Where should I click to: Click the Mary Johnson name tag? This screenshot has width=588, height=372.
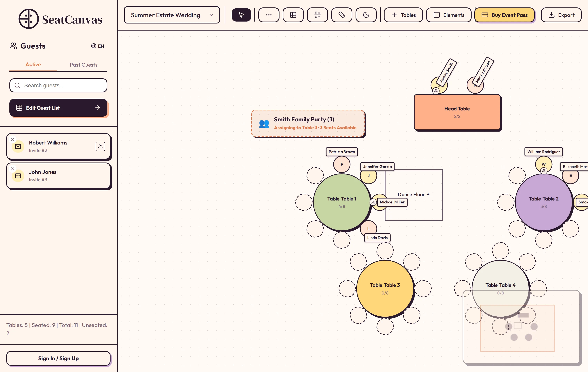coord(483,72)
